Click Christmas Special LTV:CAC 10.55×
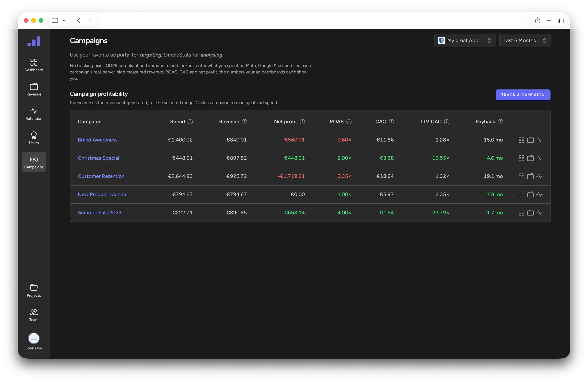The width and height of the screenshot is (588, 382). [x=441, y=158]
